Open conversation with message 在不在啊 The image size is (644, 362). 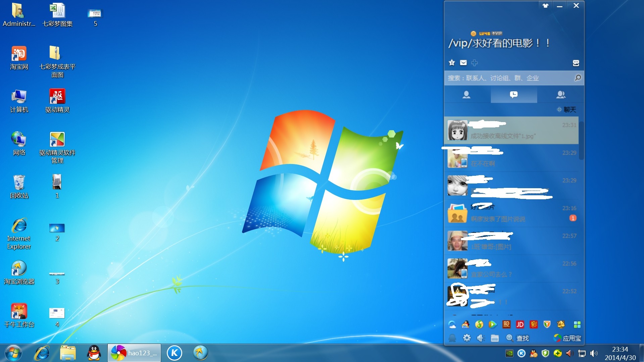(x=511, y=158)
